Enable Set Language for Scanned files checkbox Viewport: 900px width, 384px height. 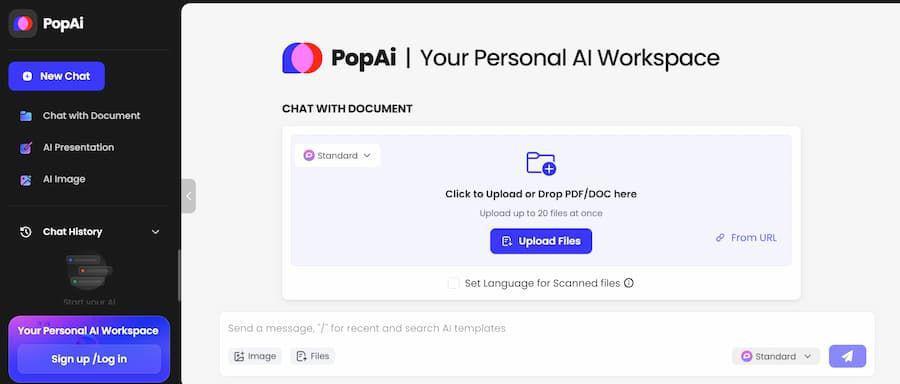[x=453, y=284]
